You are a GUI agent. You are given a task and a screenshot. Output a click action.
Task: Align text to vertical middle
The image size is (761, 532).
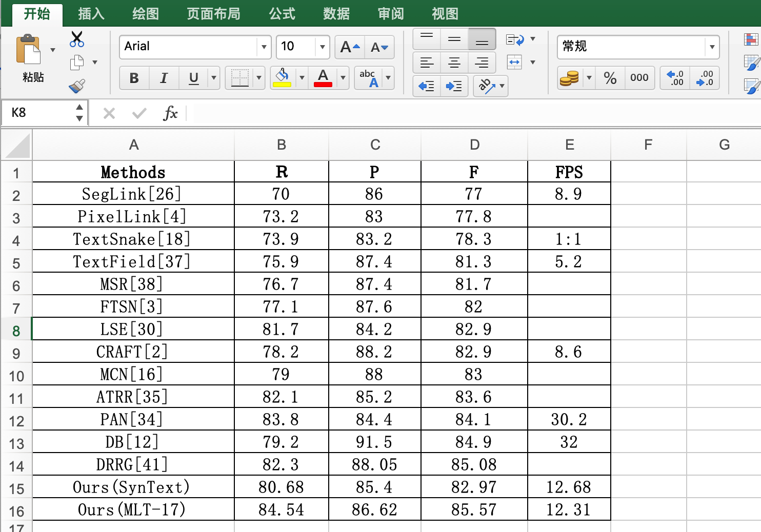coord(454,39)
